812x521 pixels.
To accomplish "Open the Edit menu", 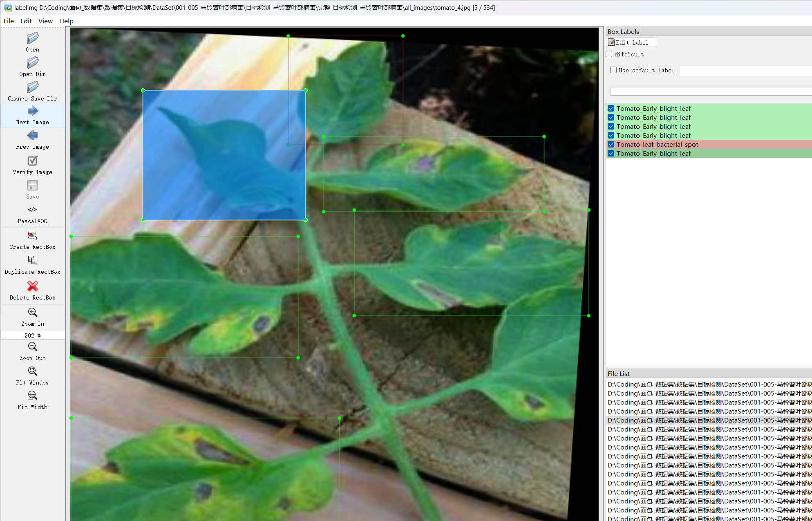I will click(26, 21).
